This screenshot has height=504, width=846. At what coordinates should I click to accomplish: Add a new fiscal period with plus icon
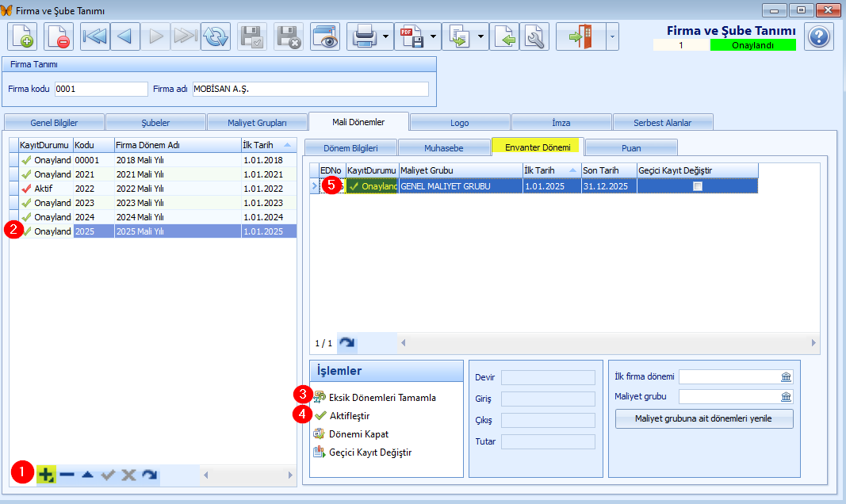tap(47, 475)
